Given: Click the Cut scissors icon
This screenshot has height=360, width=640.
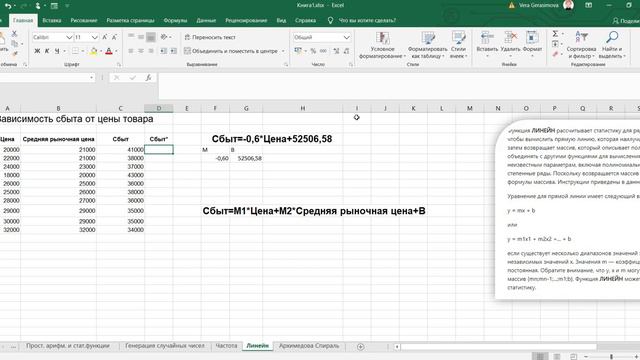Looking at the screenshot, I should pyautogui.click(x=14, y=33).
